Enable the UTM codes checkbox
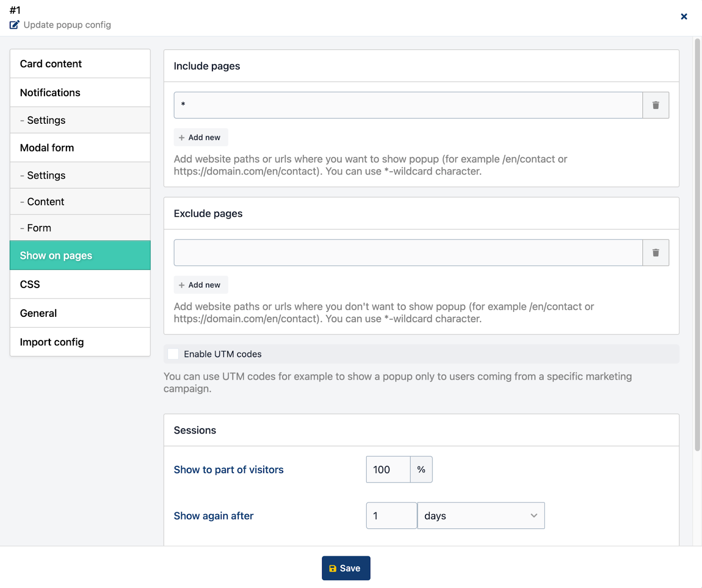This screenshot has width=702, height=588. pos(173,354)
